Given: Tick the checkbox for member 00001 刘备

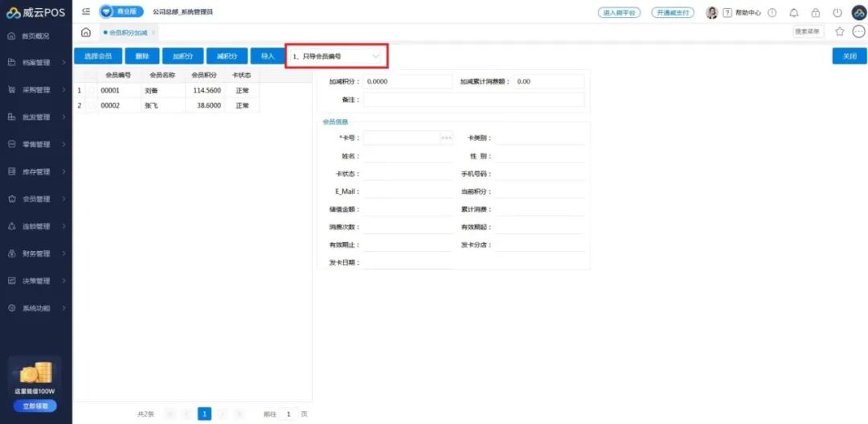Looking at the screenshot, I should point(91,91).
